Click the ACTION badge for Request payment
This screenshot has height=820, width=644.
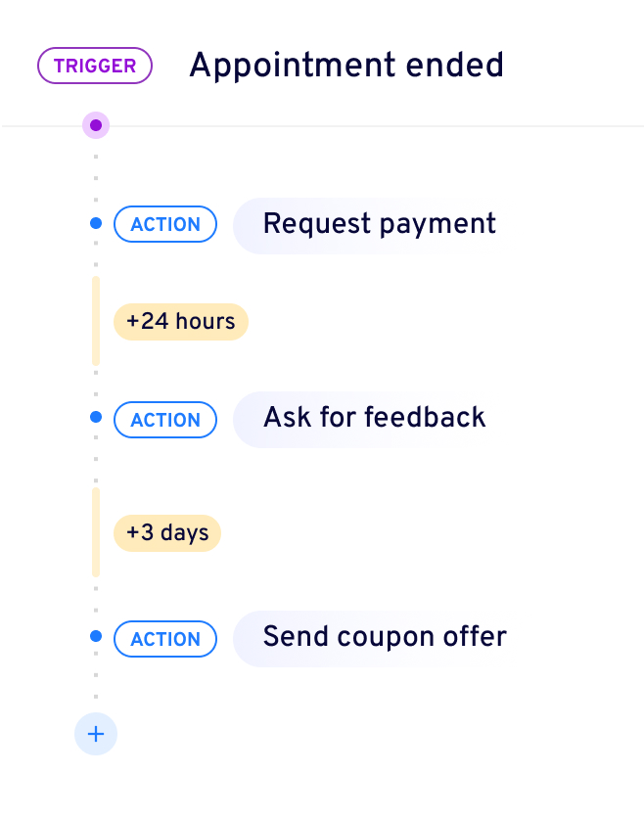(165, 224)
